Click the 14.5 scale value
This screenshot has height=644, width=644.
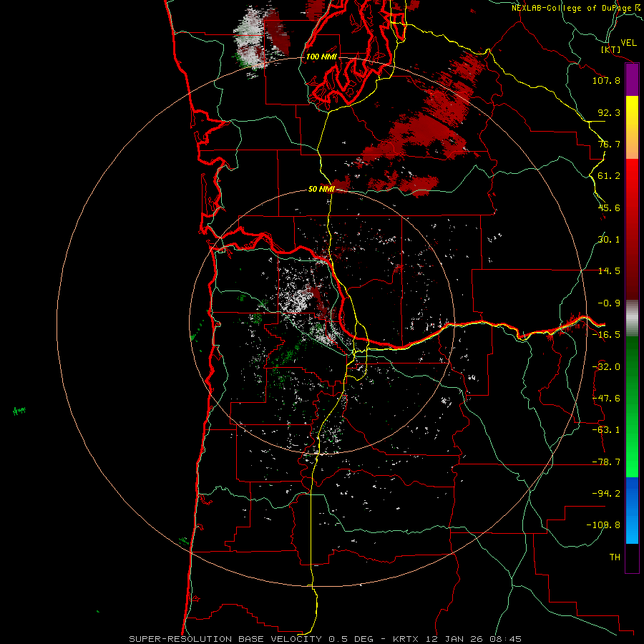(x=609, y=271)
